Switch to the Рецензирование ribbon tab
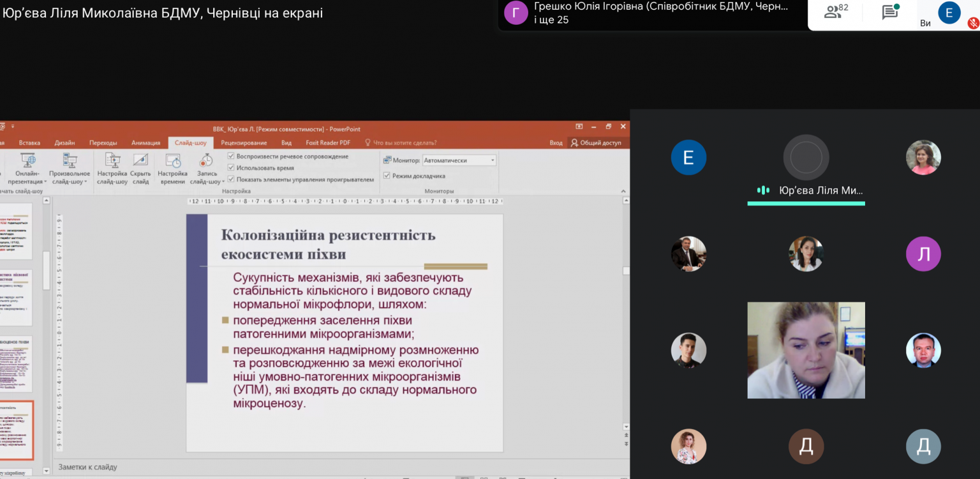This screenshot has height=479, width=980. [x=244, y=143]
